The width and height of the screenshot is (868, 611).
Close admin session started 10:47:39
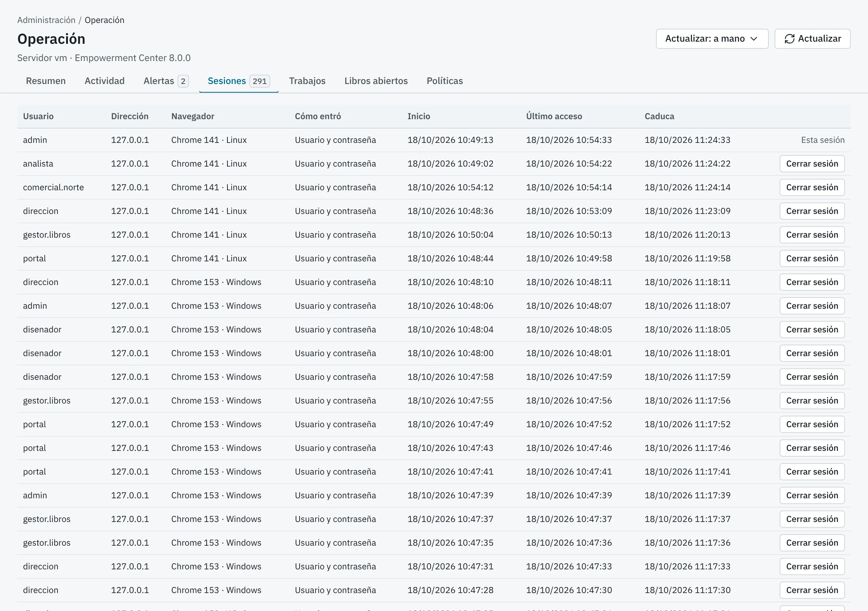812,495
